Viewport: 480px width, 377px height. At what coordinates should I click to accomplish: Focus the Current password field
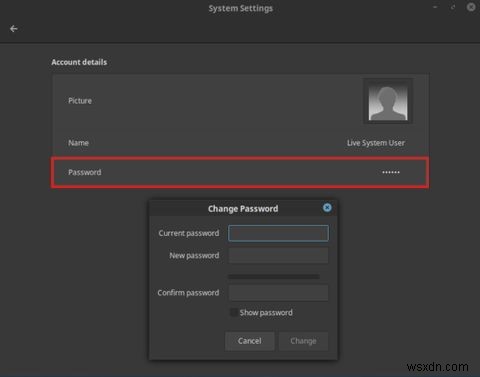[x=278, y=233]
